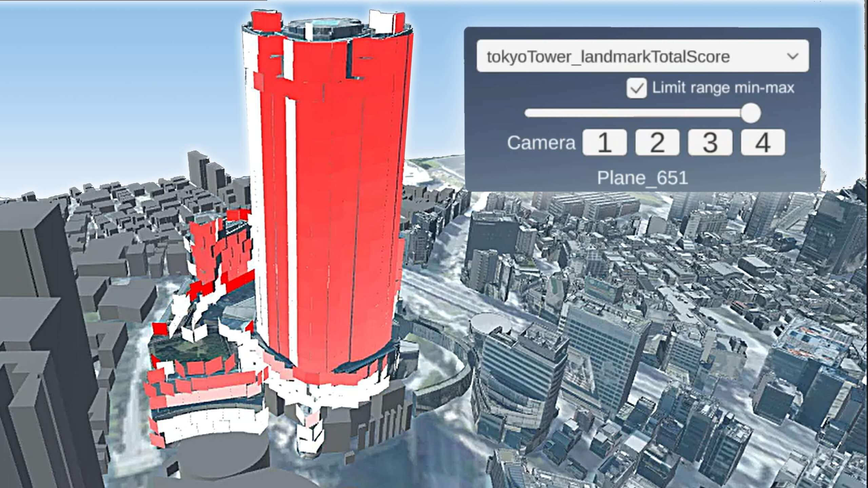Open the tokyoTower_landmarkTotalScore dropdown
The height and width of the screenshot is (488, 868).
coord(643,56)
